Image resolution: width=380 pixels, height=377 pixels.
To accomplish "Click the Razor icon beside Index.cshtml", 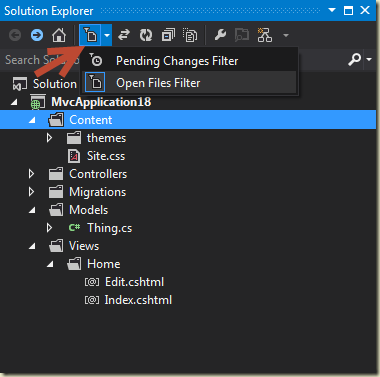I will point(92,300).
